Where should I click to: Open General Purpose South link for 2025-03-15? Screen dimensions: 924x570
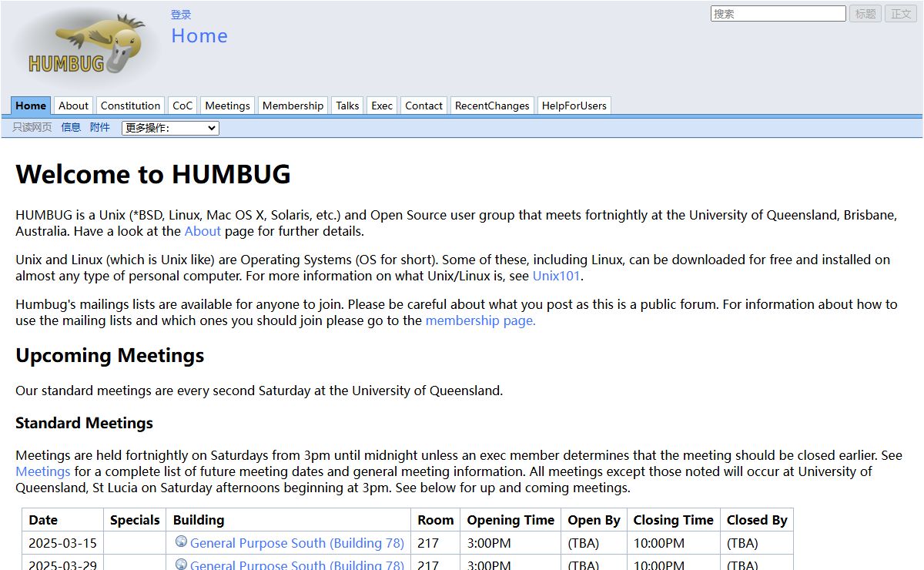[x=297, y=543]
